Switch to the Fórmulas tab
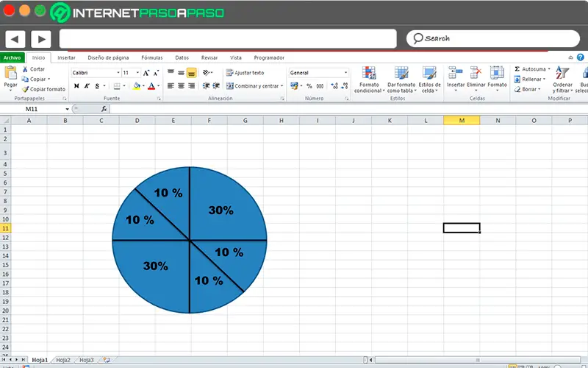The image size is (588, 368). [x=152, y=58]
